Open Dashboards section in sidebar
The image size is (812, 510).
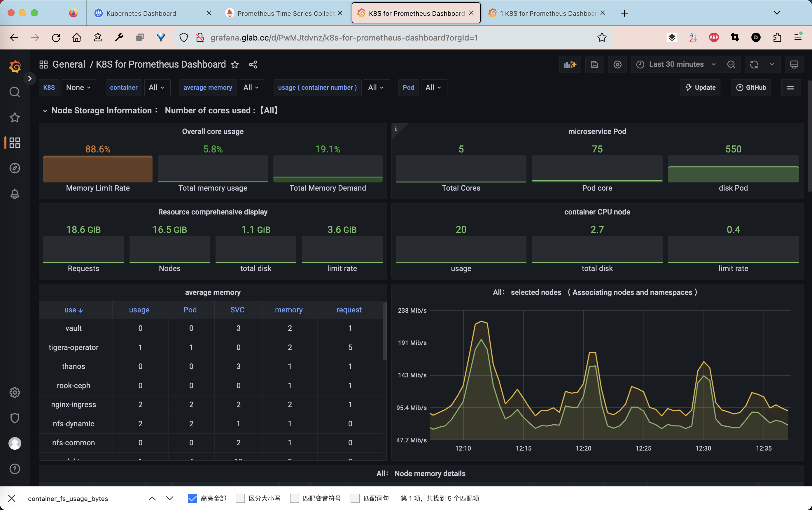(15, 143)
